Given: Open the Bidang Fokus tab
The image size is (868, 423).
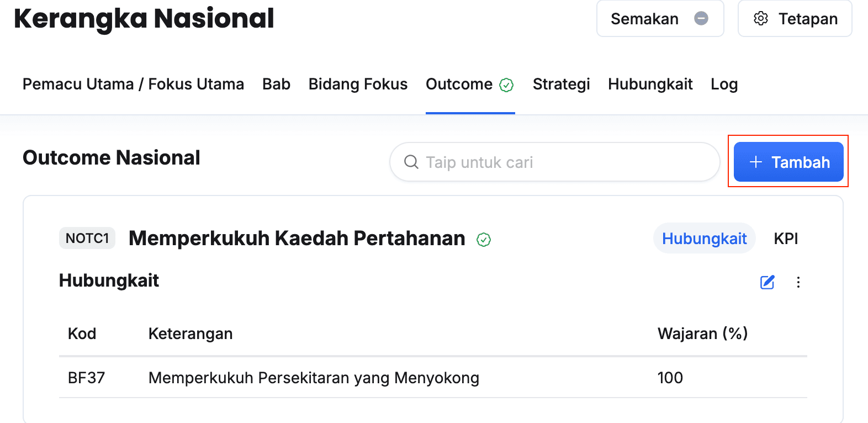Looking at the screenshot, I should click(x=358, y=84).
